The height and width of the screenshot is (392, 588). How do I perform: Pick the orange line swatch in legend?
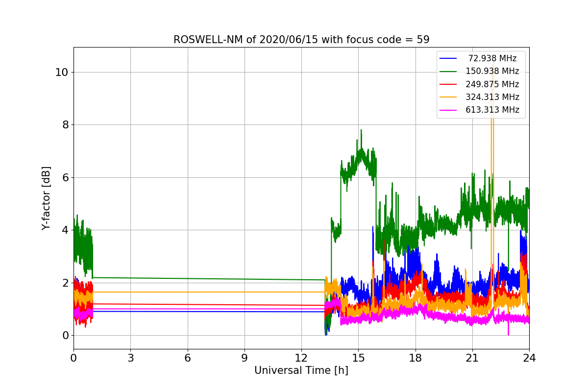(x=448, y=98)
